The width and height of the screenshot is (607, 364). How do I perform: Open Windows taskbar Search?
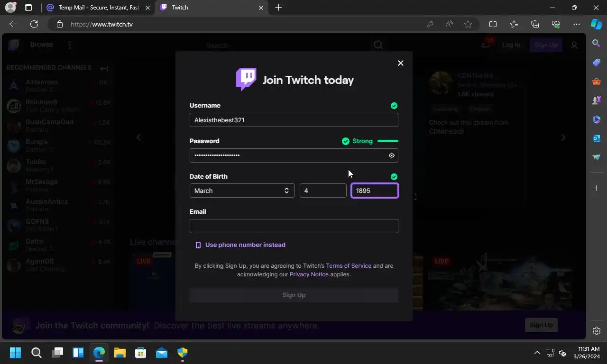[37, 353]
